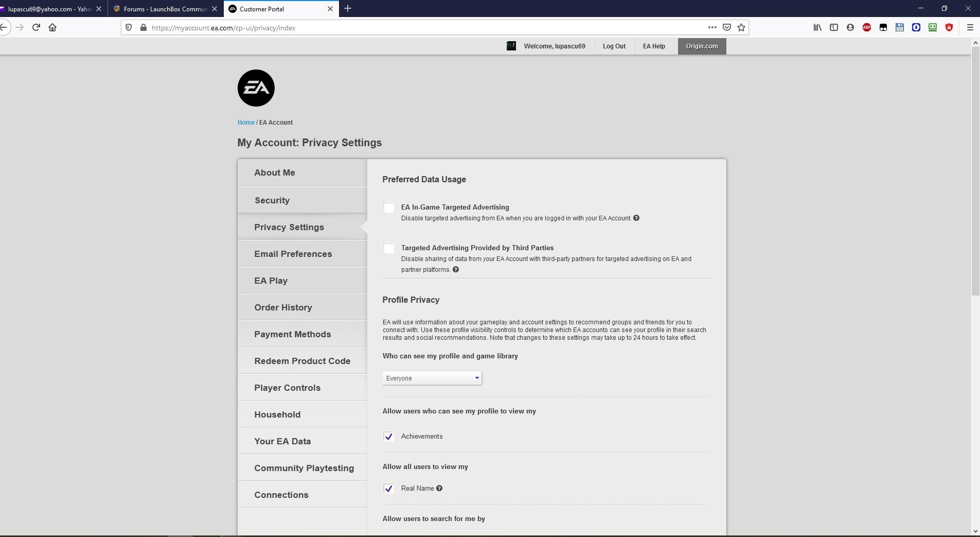Open Household section
This screenshot has width=980, height=537.
click(x=302, y=414)
